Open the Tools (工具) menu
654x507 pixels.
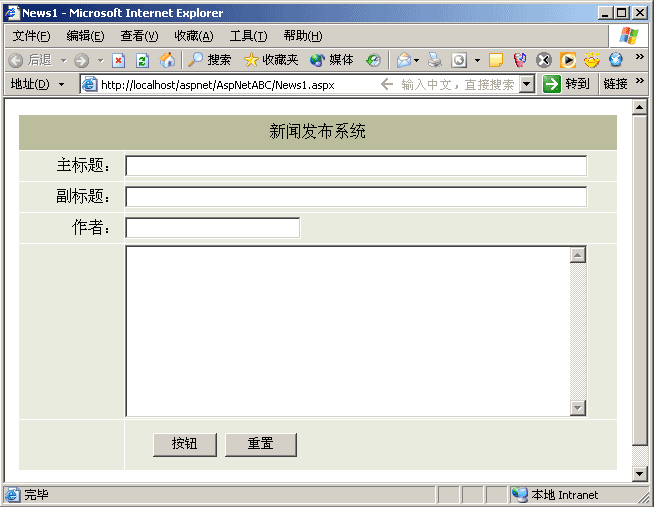[249, 36]
